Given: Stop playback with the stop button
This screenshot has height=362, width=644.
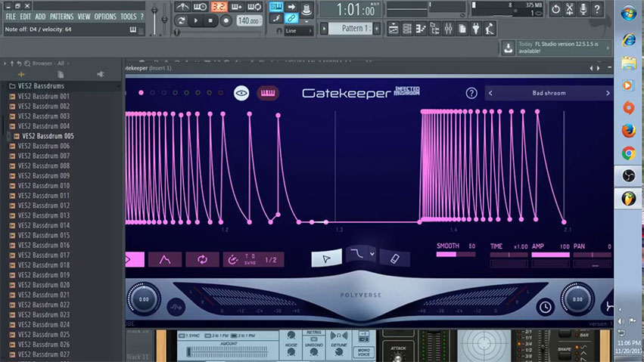Looking at the screenshot, I should 210,20.
